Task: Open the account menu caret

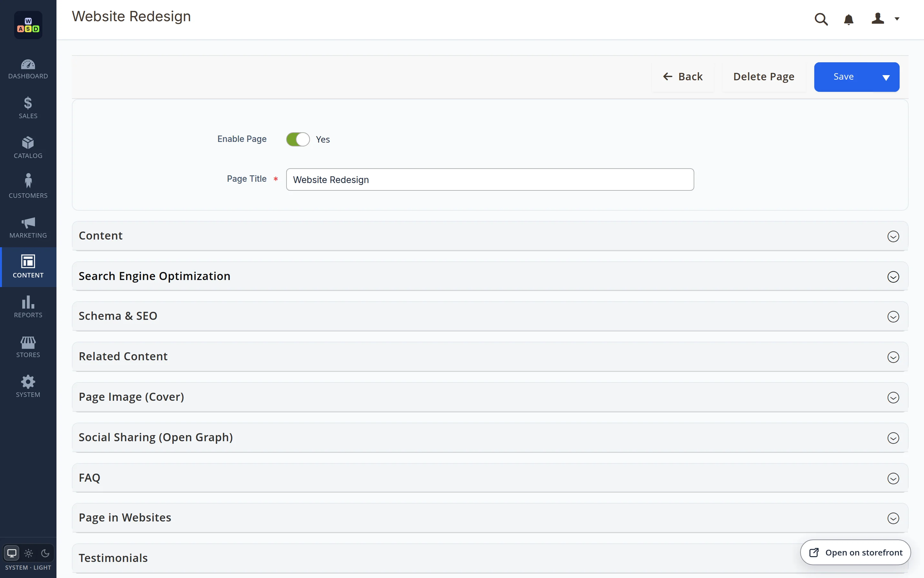Action: point(897,19)
